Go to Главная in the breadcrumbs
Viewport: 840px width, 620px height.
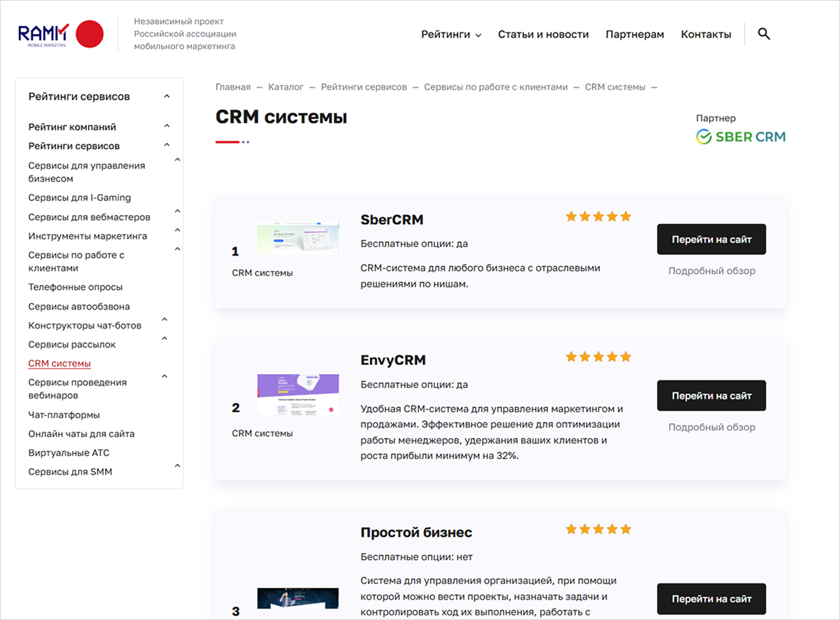(233, 87)
